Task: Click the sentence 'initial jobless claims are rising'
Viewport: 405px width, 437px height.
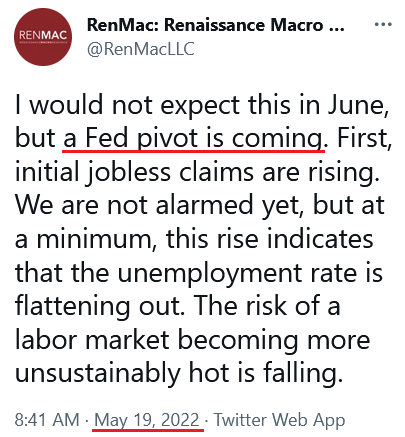Action: [197, 172]
